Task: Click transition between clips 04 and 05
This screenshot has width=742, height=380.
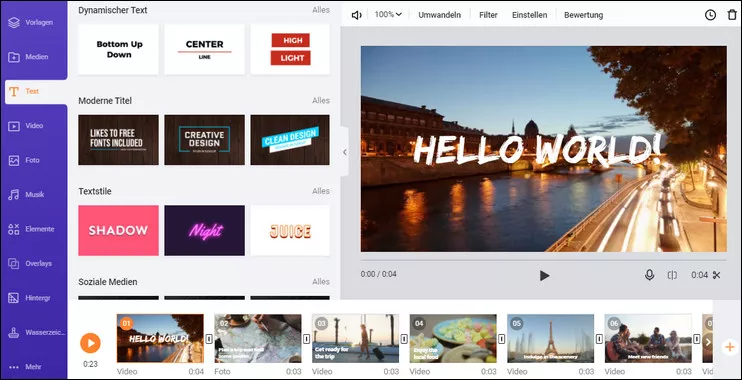Action: (502, 339)
